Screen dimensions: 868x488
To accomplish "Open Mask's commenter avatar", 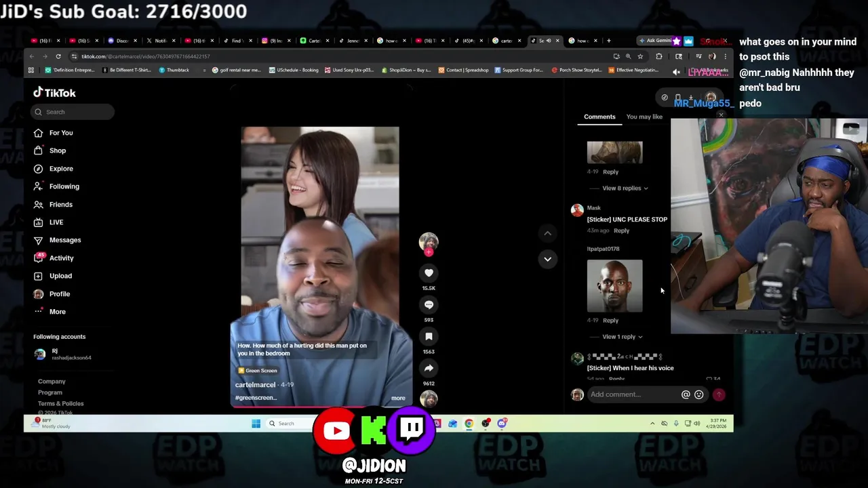I will [577, 211].
